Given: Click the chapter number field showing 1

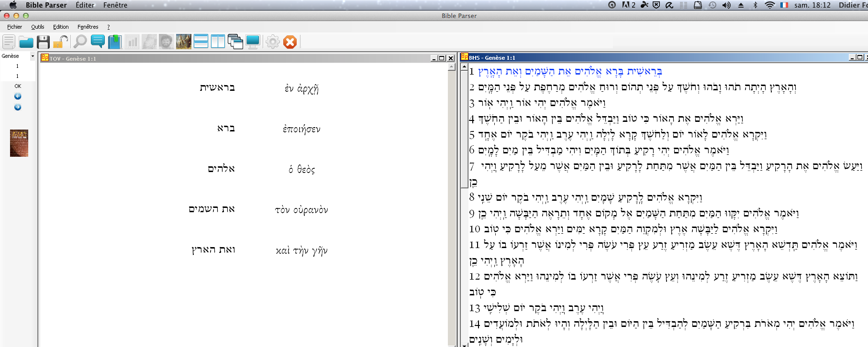Looking at the screenshot, I should point(18,66).
